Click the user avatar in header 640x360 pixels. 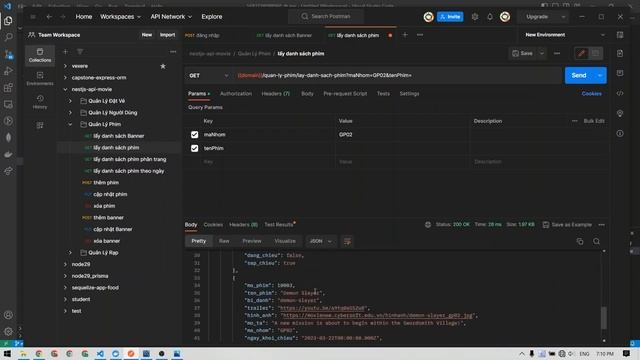click(x=505, y=17)
